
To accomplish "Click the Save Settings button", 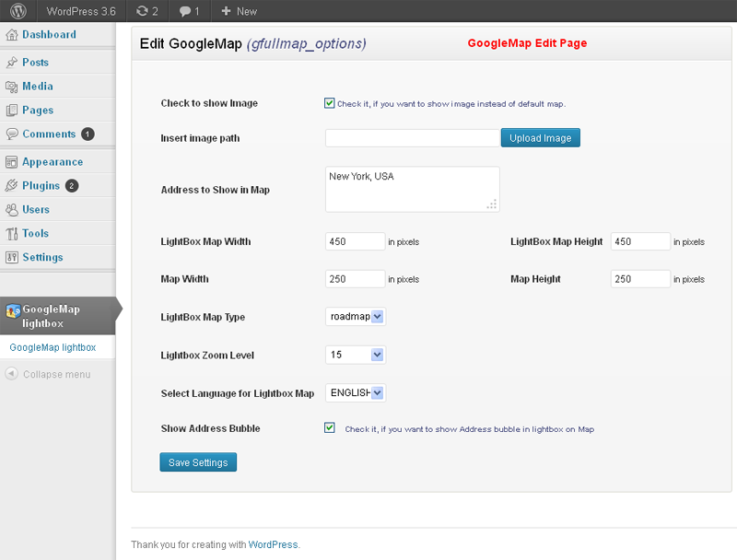I will (198, 462).
